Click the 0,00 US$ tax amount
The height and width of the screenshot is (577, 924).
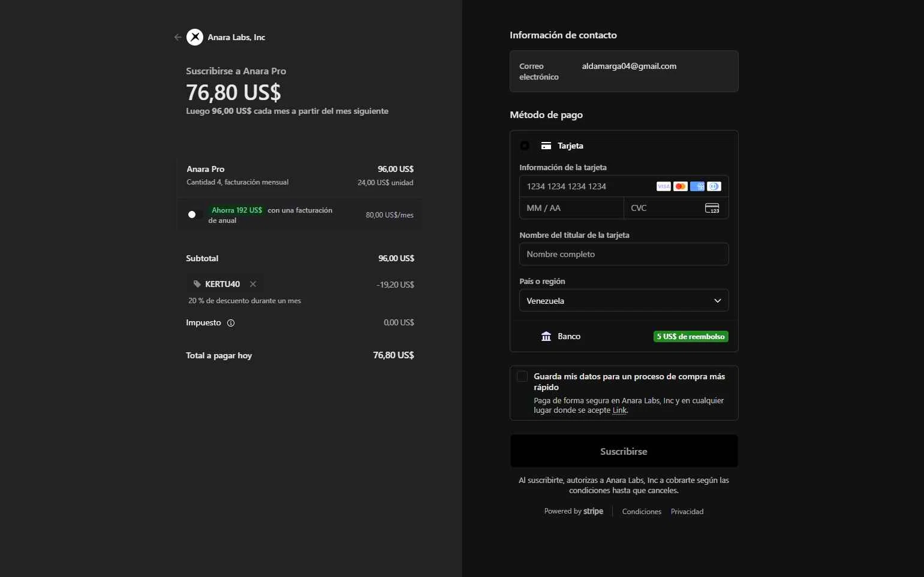399,322
